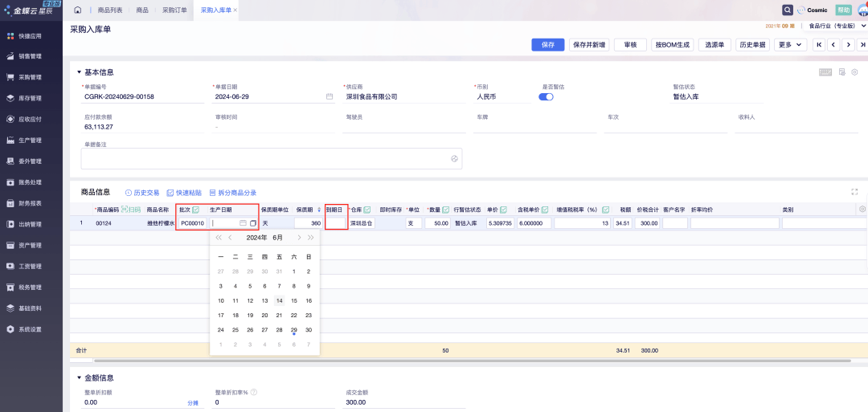Open the 历史交易 link
Image resolution: width=868 pixels, height=412 pixels.
point(142,193)
